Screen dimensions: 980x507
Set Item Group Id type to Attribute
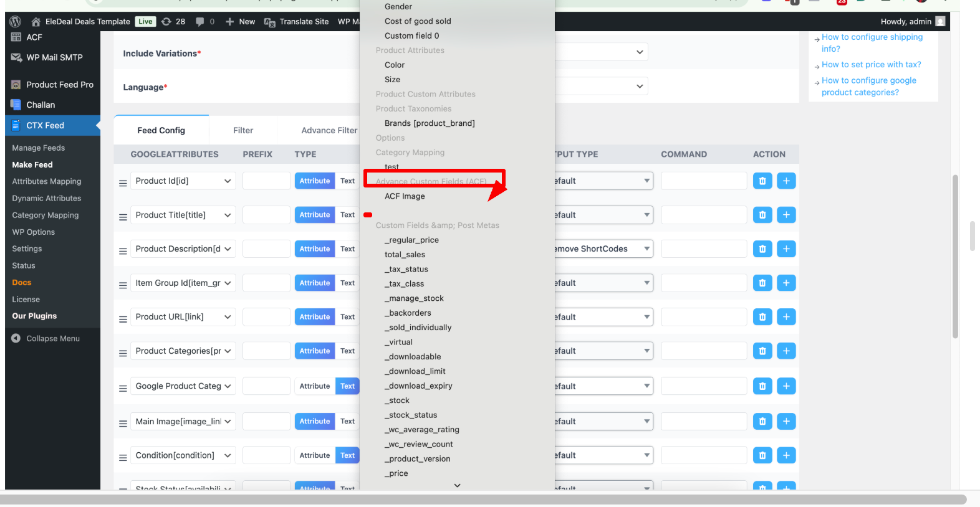315,283
